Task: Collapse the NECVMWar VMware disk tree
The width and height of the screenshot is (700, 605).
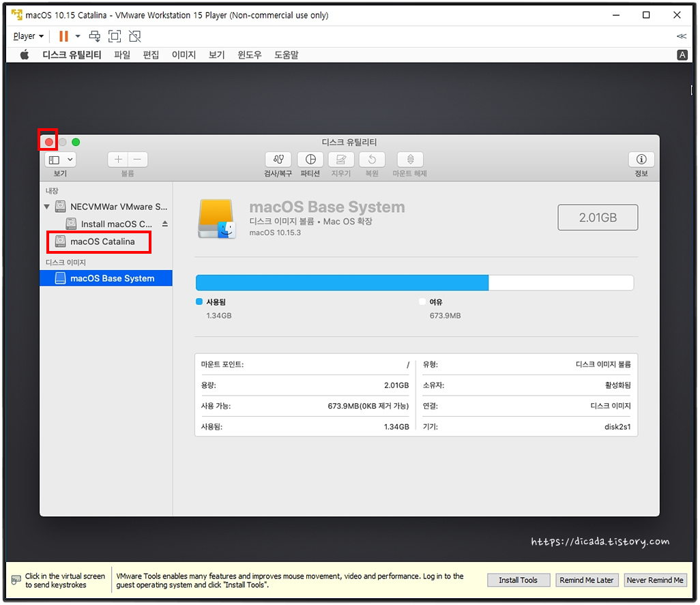Action: click(x=47, y=207)
